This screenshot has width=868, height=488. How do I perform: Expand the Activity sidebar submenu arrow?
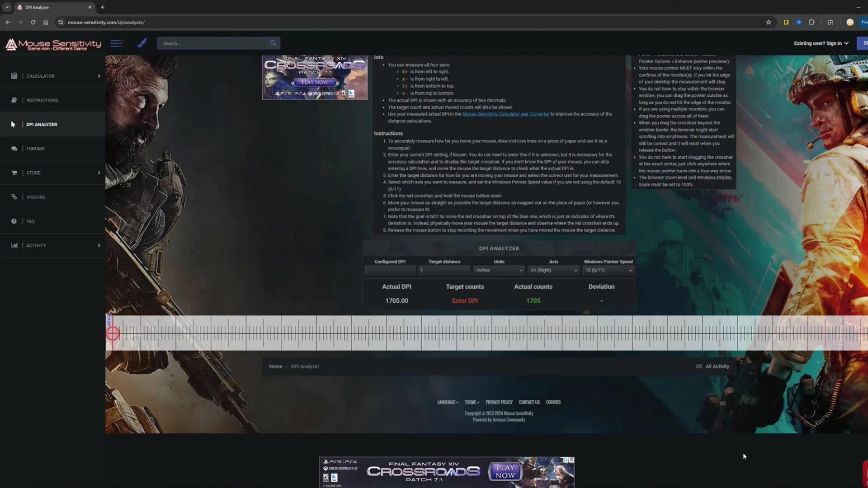tap(99, 245)
